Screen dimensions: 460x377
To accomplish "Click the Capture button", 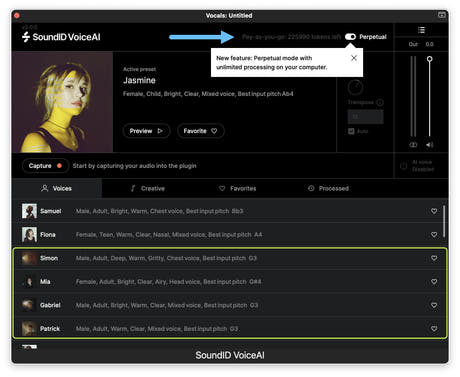I will click(x=45, y=166).
